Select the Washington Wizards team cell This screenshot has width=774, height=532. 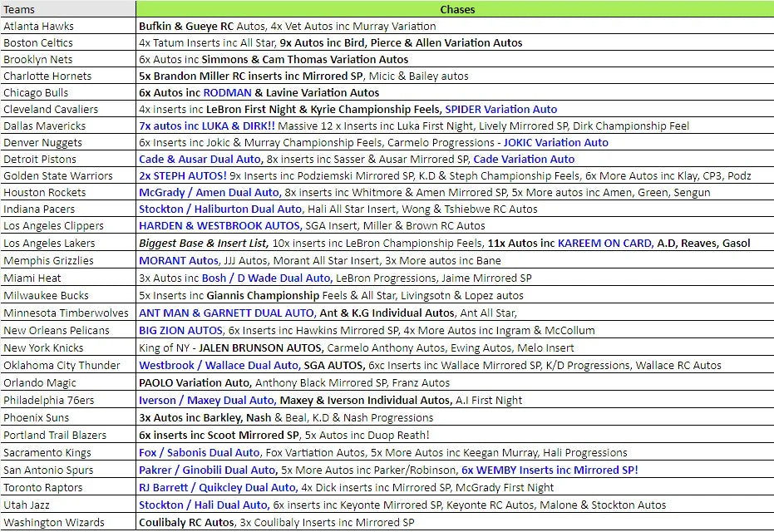[x=54, y=522]
